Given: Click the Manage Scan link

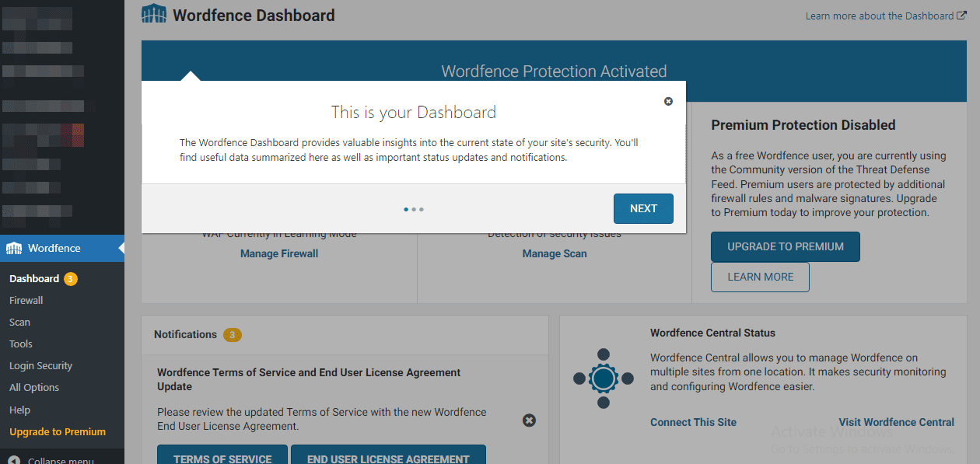Looking at the screenshot, I should pos(555,253).
